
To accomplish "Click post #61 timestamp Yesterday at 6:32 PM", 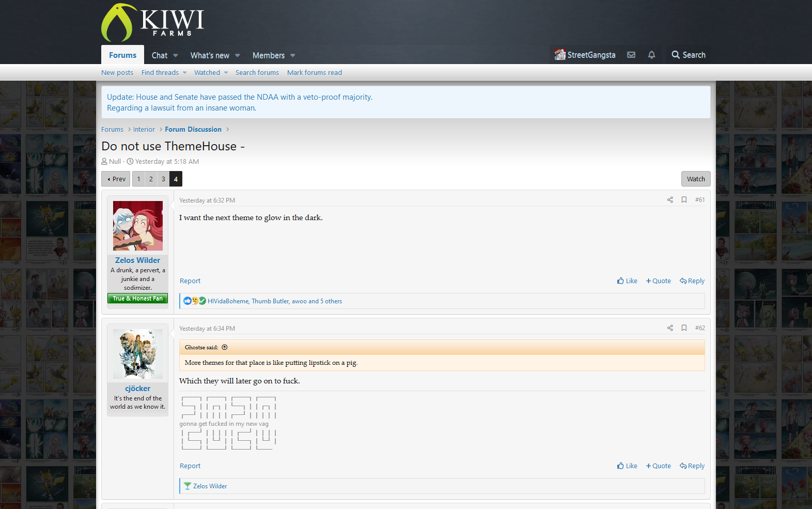I will [x=207, y=200].
